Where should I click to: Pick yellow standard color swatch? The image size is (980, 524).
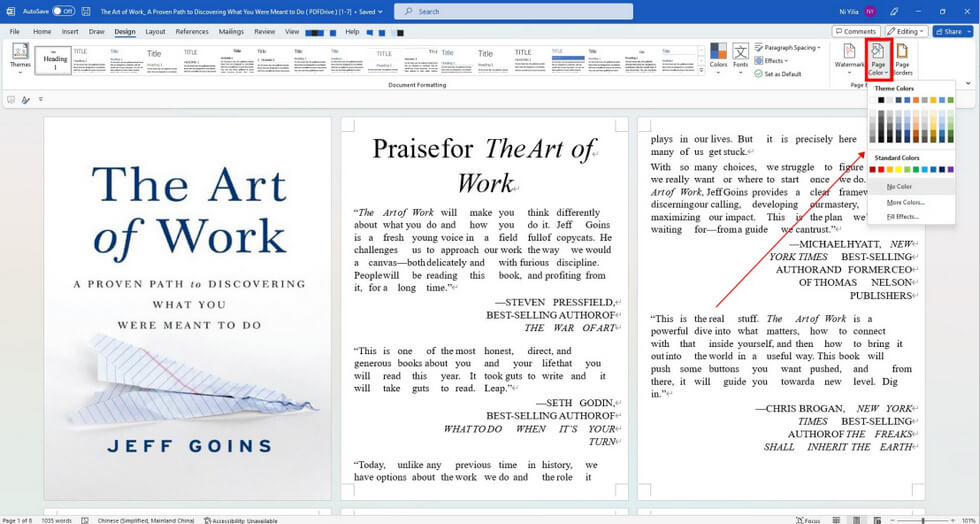point(899,169)
